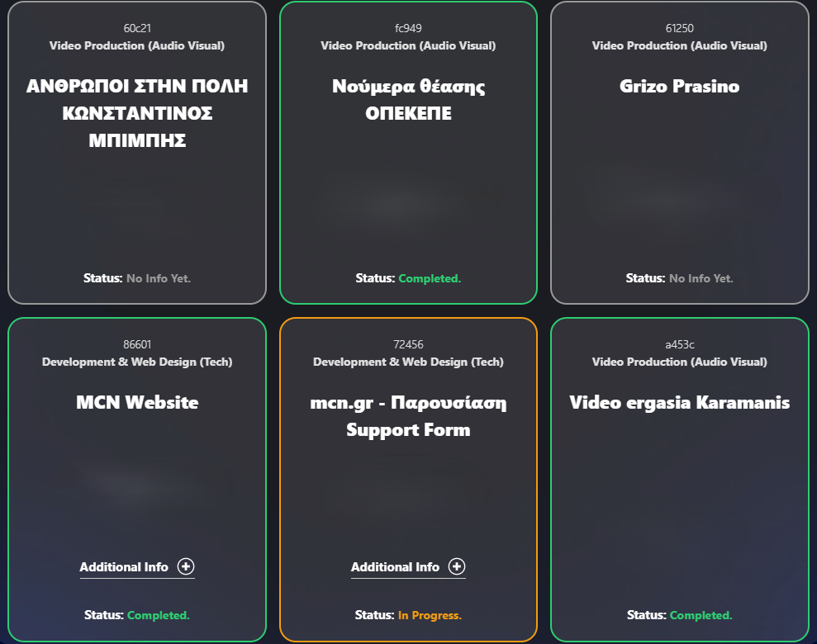The width and height of the screenshot is (817, 644).
Task: Select the Grizo Prasino project title
Action: 679,86
